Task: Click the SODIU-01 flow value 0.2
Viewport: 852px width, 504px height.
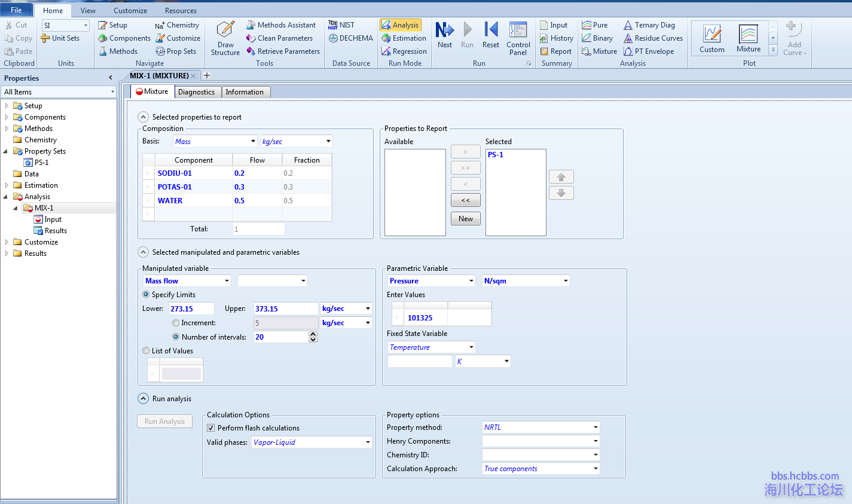Action: (257, 173)
